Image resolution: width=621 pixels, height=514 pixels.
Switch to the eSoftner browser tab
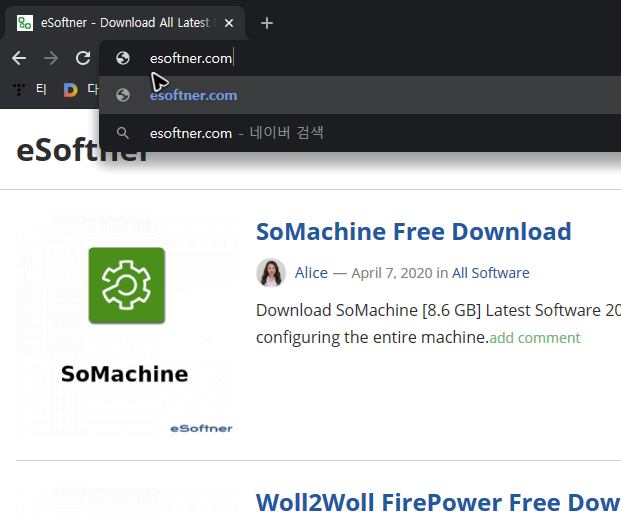(125, 23)
